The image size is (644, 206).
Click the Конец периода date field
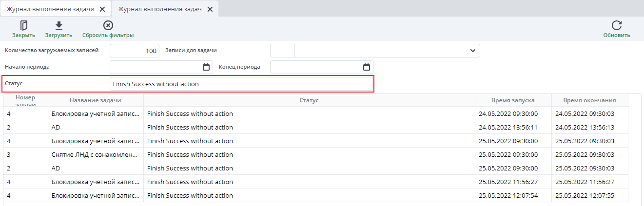[316, 67]
